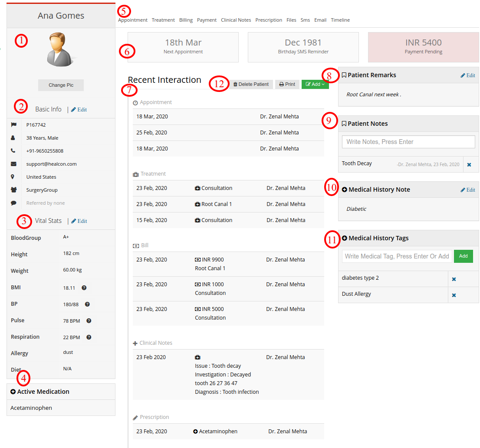
Task: Open the Billing tab
Action: tap(186, 20)
